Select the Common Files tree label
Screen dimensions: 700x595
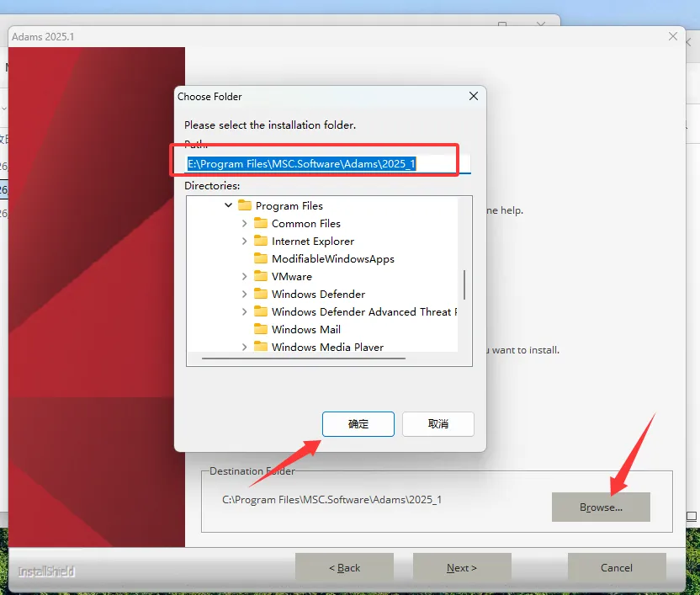coord(305,223)
